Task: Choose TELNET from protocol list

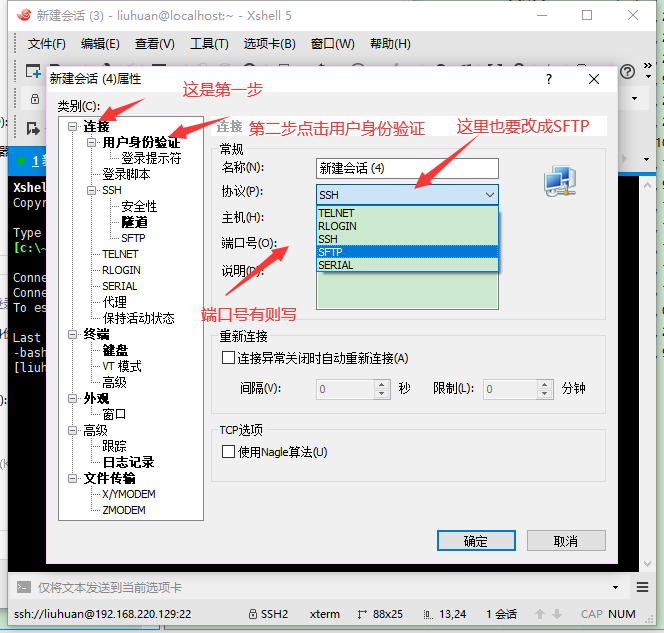Action: click(407, 213)
